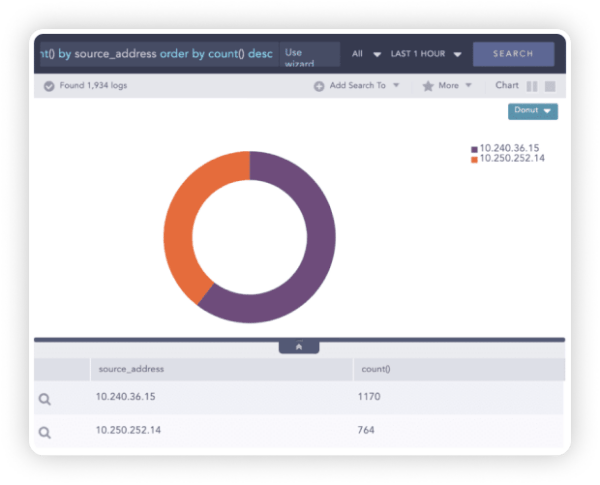Expand the Add Search To dropdown arrow
Screen dimensions: 600x485
[396, 85]
